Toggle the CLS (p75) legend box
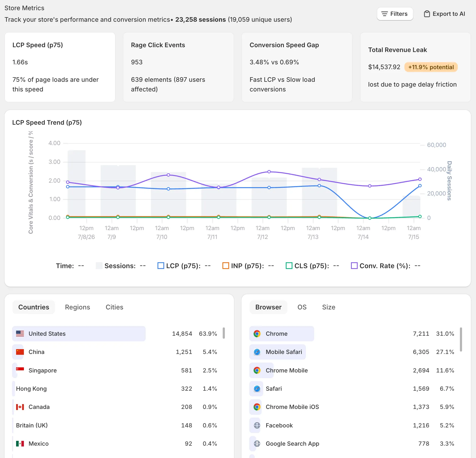This screenshot has width=476, height=458. coord(289,266)
